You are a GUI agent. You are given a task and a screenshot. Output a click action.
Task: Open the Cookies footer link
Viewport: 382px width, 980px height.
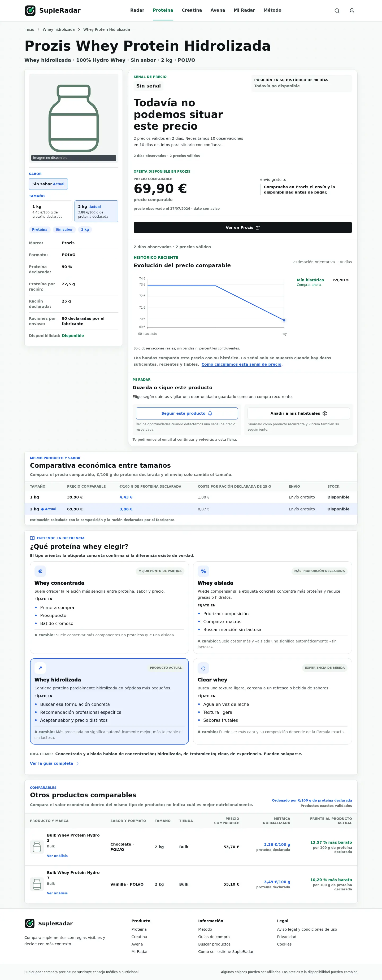tap(284, 944)
